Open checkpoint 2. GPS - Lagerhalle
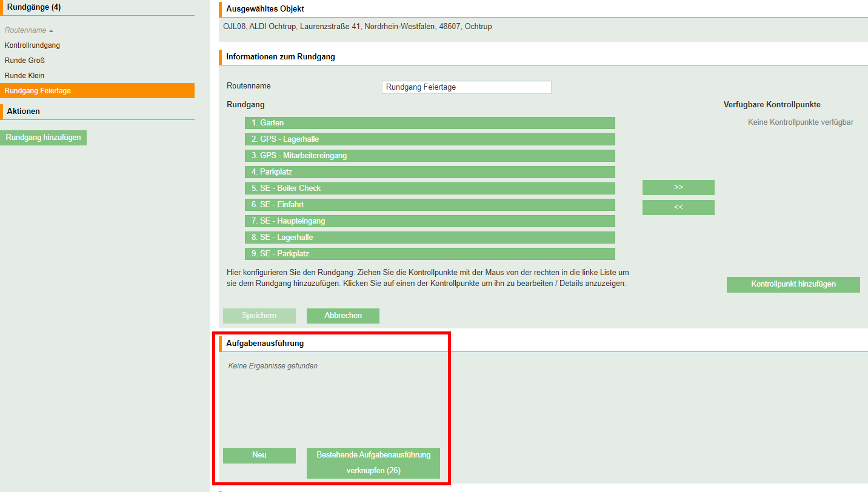The image size is (868, 492). (x=430, y=139)
